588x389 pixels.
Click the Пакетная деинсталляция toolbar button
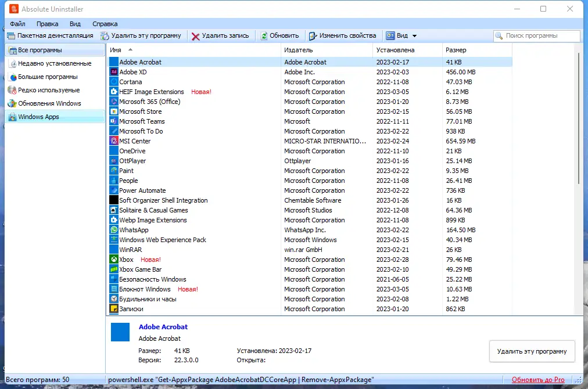pos(50,36)
